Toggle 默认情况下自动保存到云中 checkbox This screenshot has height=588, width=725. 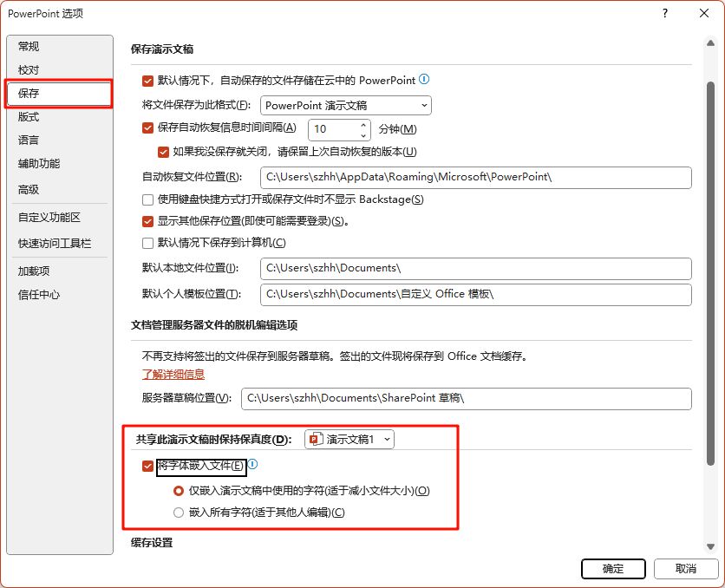[147, 81]
